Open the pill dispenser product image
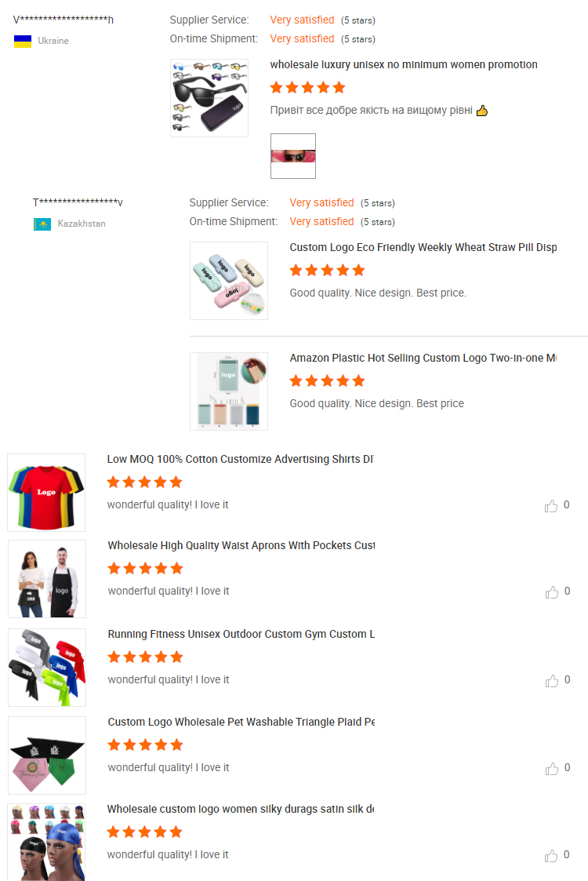This screenshot has width=588, height=881. pyautogui.click(x=229, y=281)
